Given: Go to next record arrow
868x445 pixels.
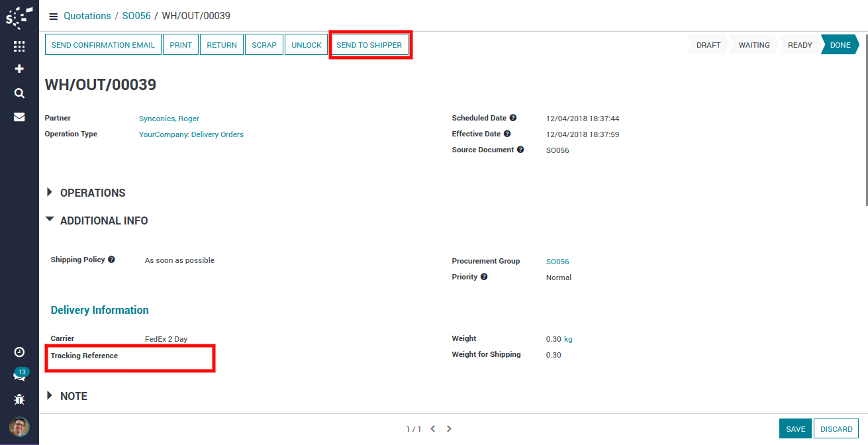Looking at the screenshot, I should [449, 429].
